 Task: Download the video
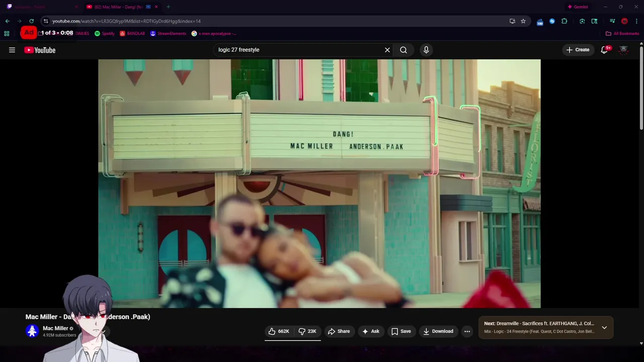(438, 331)
